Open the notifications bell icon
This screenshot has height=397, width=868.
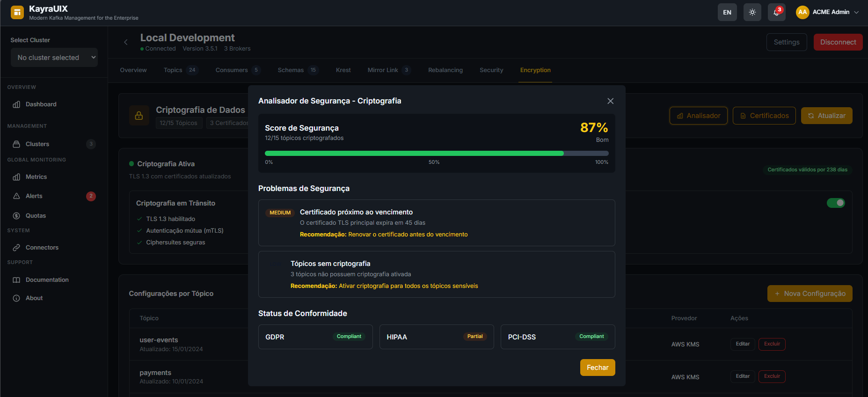tap(777, 12)
